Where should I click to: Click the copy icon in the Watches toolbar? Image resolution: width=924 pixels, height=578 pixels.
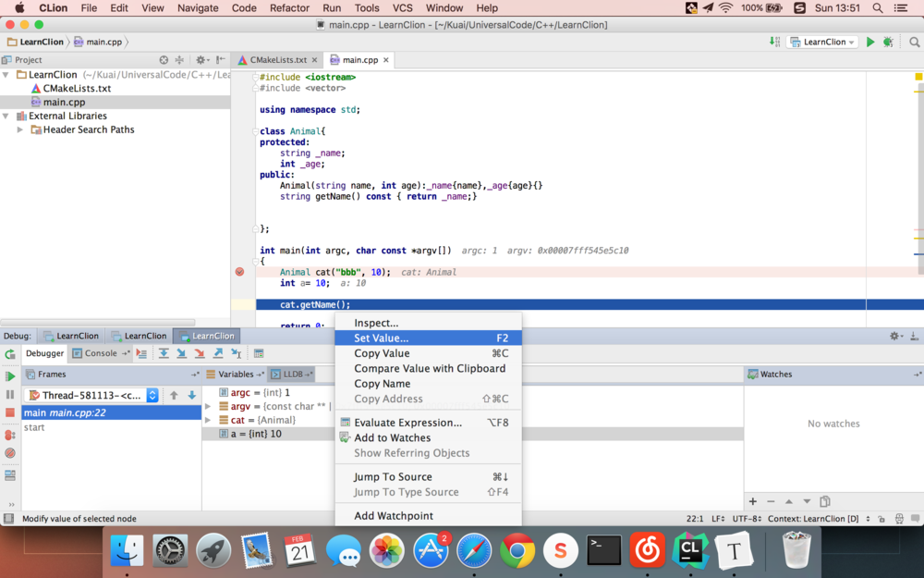[x=825, y=501]
